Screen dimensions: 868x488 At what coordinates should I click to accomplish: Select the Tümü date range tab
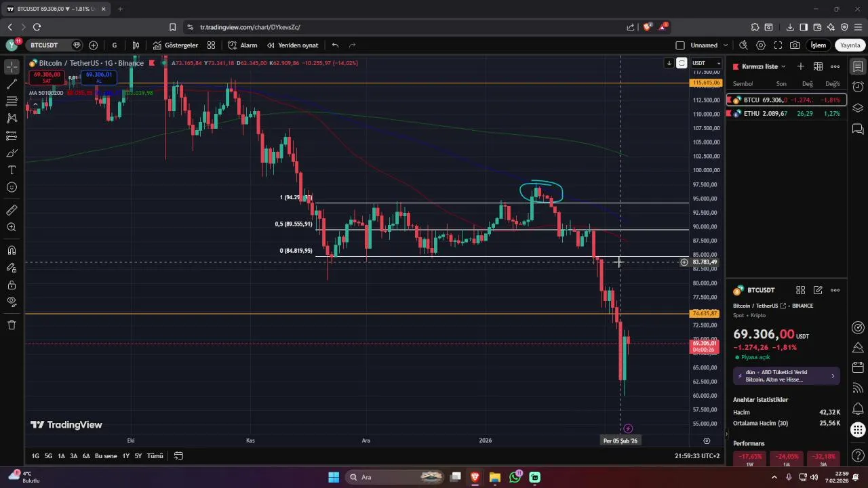(155, 456)
